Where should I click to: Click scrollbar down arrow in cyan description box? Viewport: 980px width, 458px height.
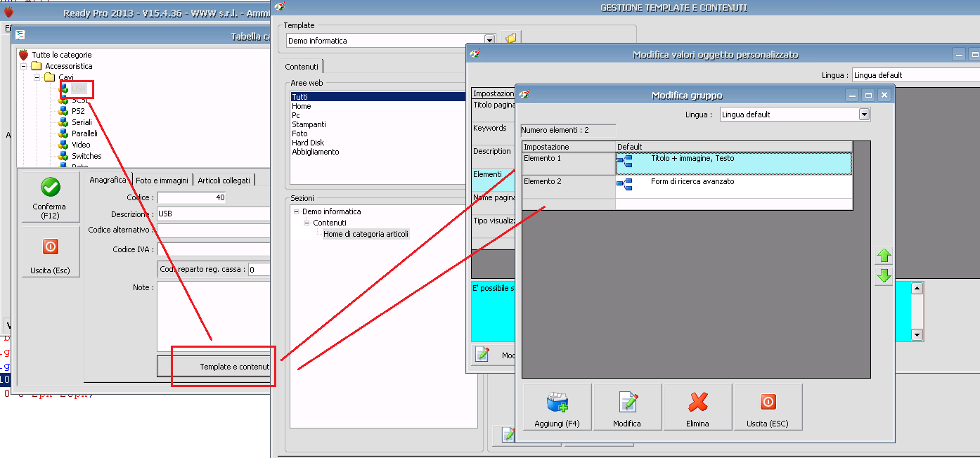917,335
